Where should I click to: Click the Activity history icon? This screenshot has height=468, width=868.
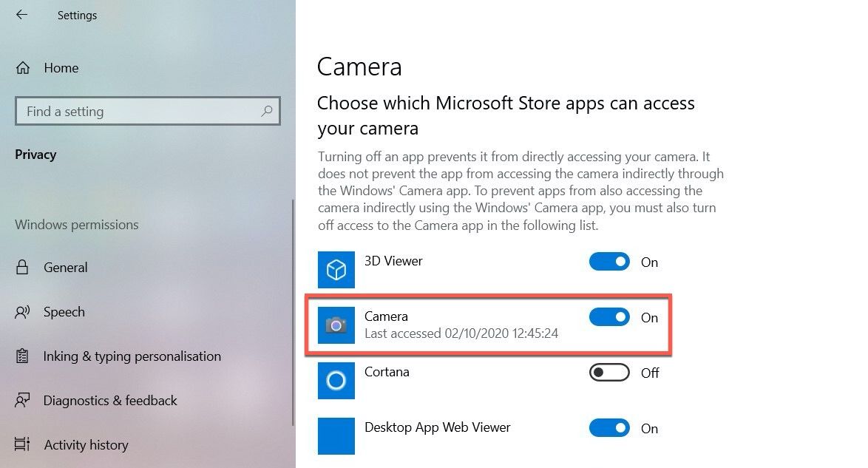pos(23,445)
